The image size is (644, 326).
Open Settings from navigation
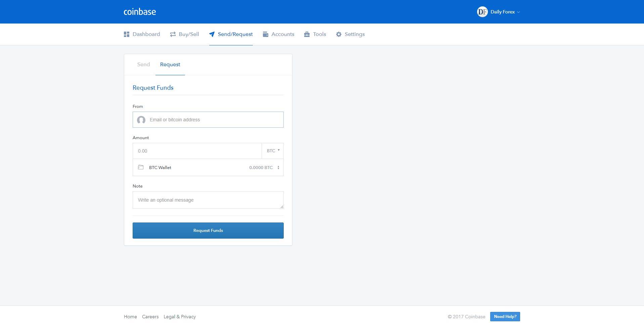[x=351, y=34]
